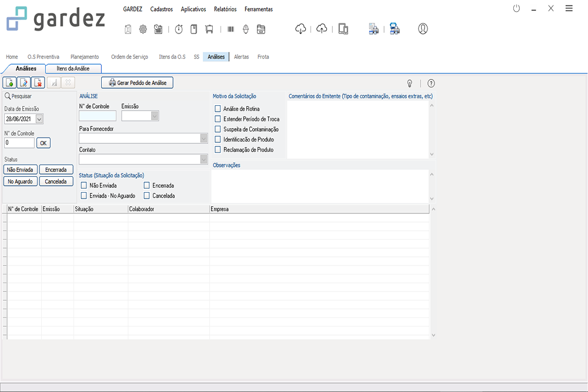588x392 pixels.
Task: Switch to the Planejamento tab
Action: click(x=85, y=57)
